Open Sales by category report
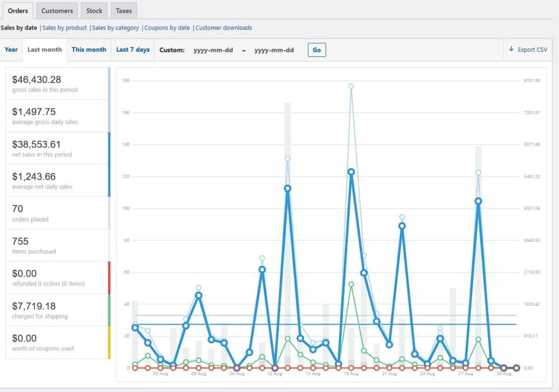Screen dimensions: 559x392 pos(115,28)
